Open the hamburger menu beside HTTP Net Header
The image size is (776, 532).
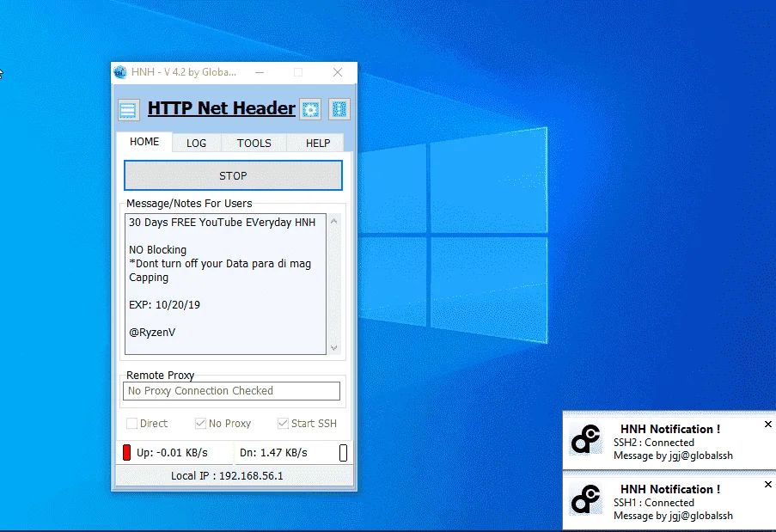[128, 109]
